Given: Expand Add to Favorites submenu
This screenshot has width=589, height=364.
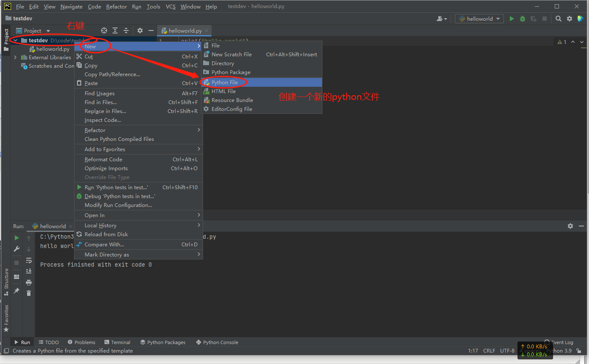Looking at the screenshot, I should pos(138,149).
